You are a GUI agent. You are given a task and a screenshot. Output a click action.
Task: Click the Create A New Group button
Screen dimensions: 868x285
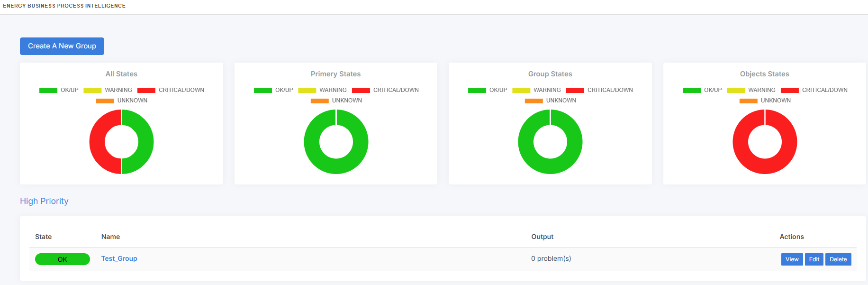[62, 46]
